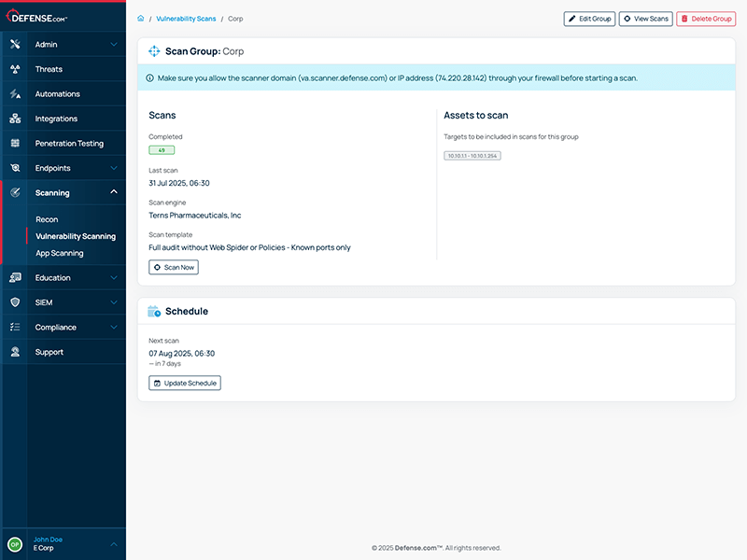Open SIEM using its shield icon
747x560 pixels.
15,301
